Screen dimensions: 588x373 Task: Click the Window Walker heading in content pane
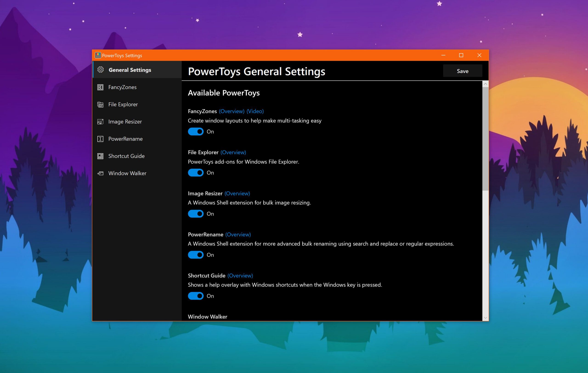point(208,317)
